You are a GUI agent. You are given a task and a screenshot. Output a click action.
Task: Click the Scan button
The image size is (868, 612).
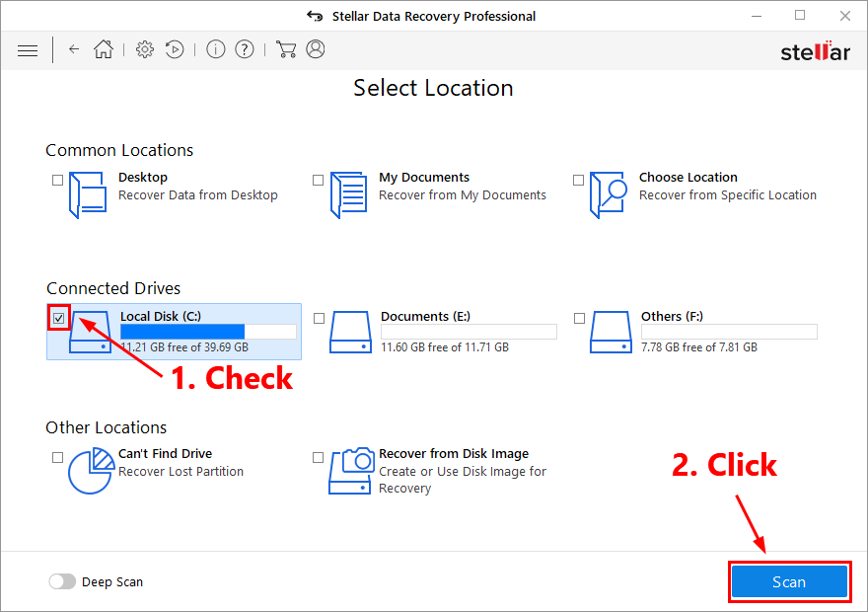click(x=789, y=582)
